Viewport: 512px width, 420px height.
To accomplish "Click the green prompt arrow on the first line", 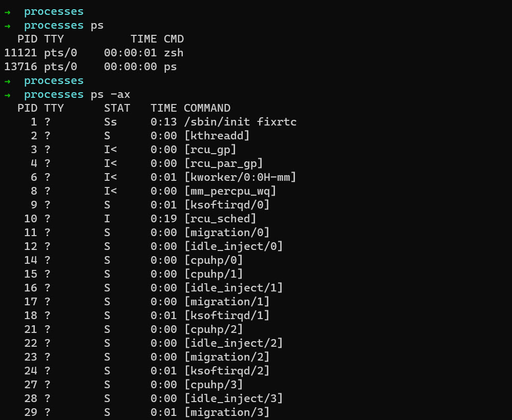I will 7,11.
